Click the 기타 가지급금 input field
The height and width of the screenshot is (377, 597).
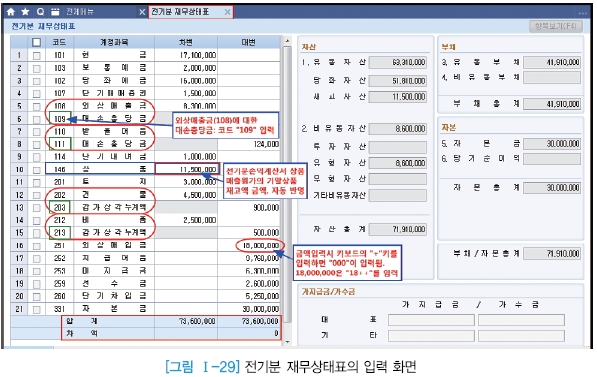tap(431, 335)
